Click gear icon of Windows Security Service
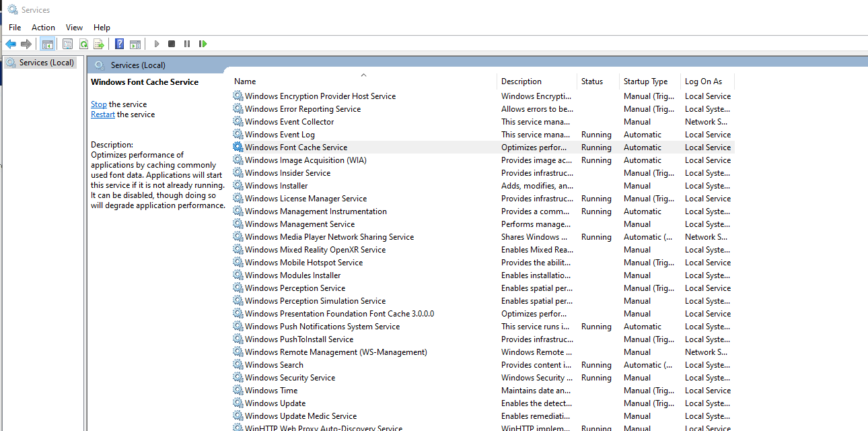 tap(238, 378)
